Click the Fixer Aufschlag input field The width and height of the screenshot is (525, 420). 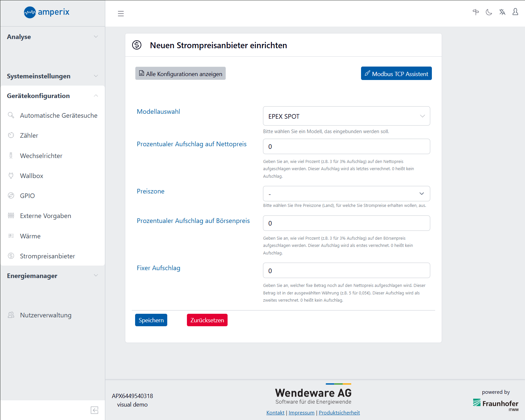(x=346, y=270)
